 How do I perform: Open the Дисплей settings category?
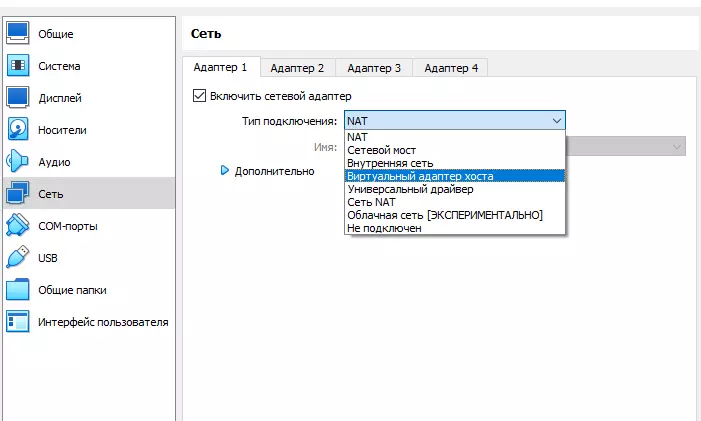pos(89,98)
